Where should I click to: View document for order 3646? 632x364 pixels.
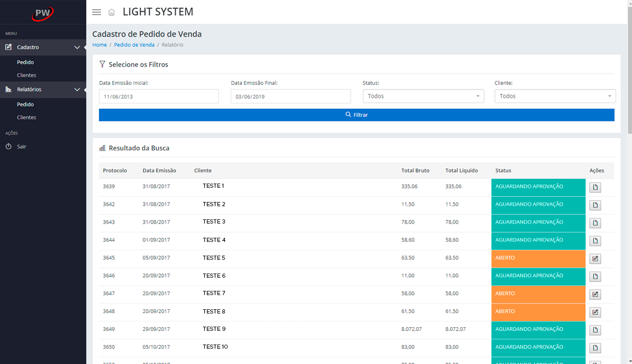click(x=595, y=277)
